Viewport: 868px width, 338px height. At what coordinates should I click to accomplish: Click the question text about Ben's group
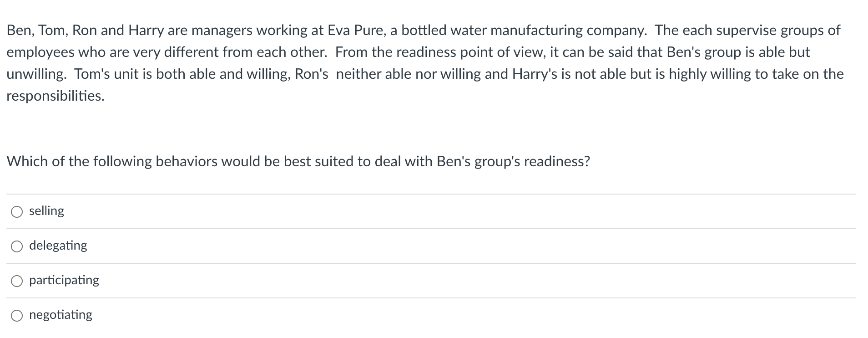[299, 161]
